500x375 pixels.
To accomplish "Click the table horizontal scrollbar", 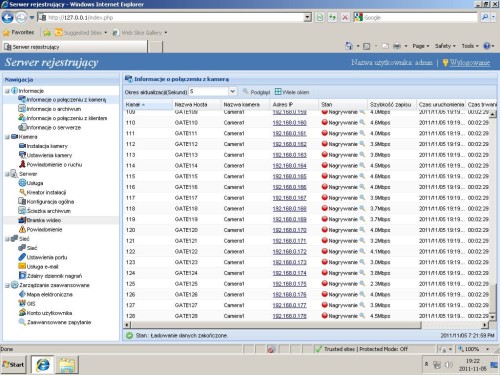I will point(275,324).
